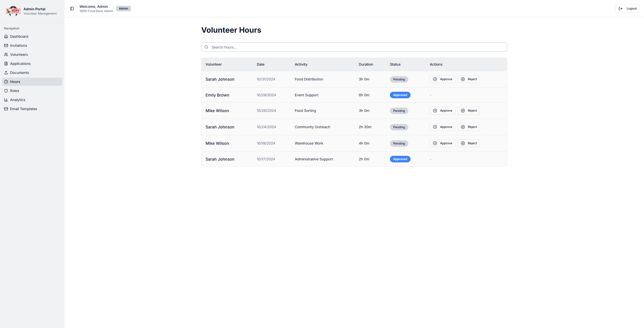Click the Email Templates envelope icon
Image resolution: width=644 pixels, height=328 pixels.
tap(6, 109)
